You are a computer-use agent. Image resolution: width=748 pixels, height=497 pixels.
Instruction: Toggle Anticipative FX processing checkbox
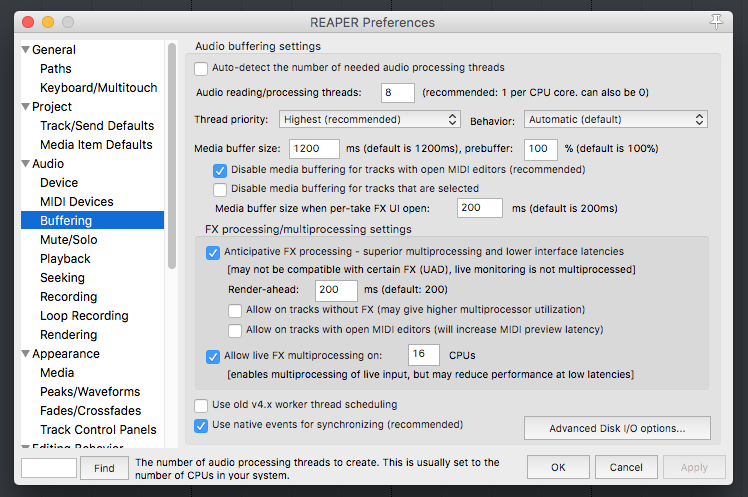(213, 253)
